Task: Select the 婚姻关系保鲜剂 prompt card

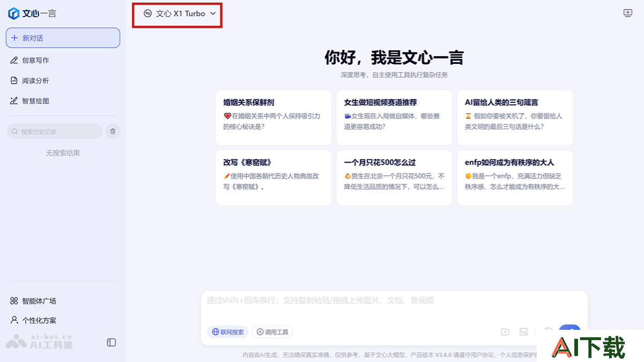Action: [x=274, y=117]
